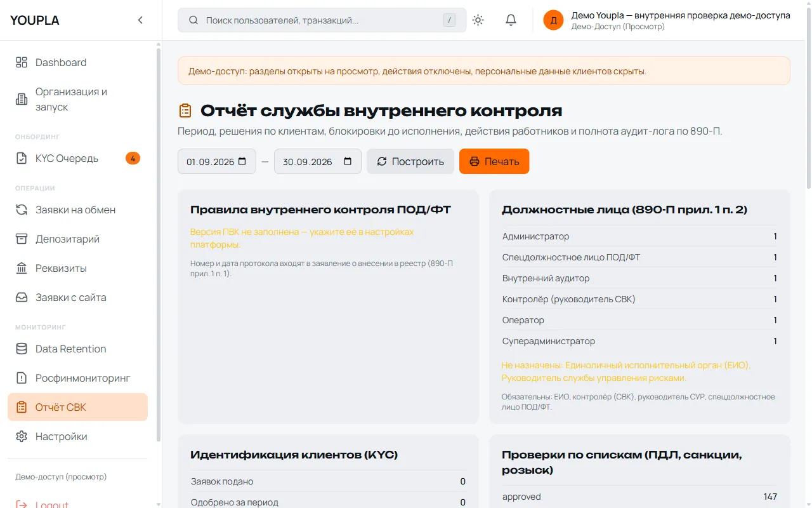Screen dimensions: 812x508
Task: Go to Заявки на обмен
Action: coord(77,210)
